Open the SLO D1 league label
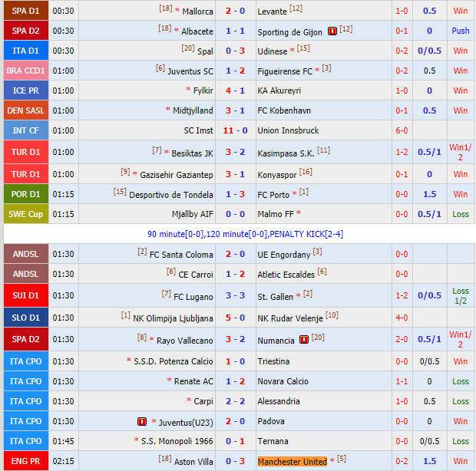Image resolution: width=476 pixels, height=471 pixels. click(26, 318)
